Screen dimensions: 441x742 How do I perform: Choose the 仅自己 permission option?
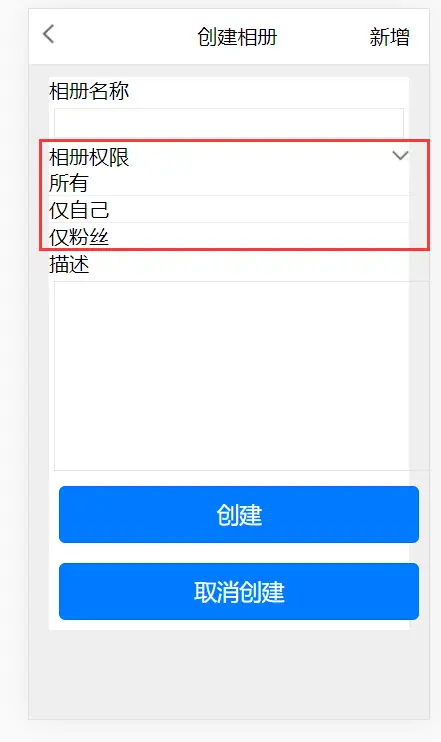pos(79,210)
